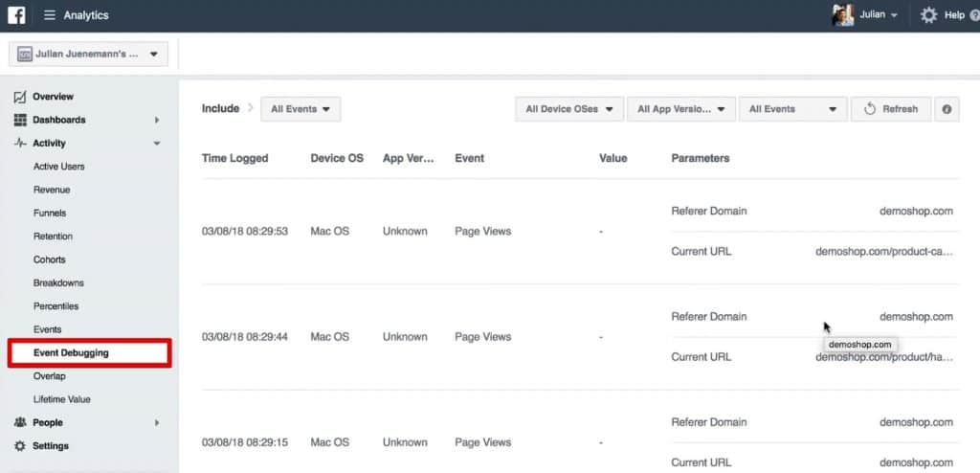Open the Funnels menu item

(50, 214)
